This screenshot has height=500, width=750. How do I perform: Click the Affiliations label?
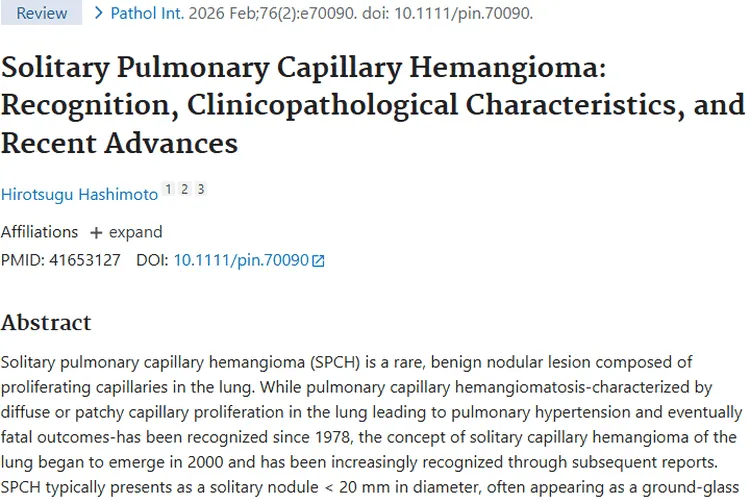(39, 232)
